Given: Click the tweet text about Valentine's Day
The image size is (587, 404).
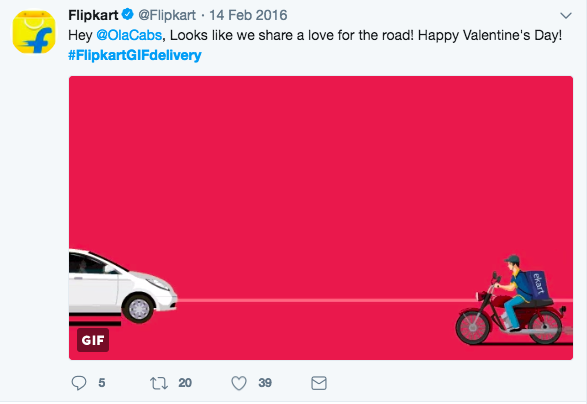Looking at the screenshot, I should (315, 35).
